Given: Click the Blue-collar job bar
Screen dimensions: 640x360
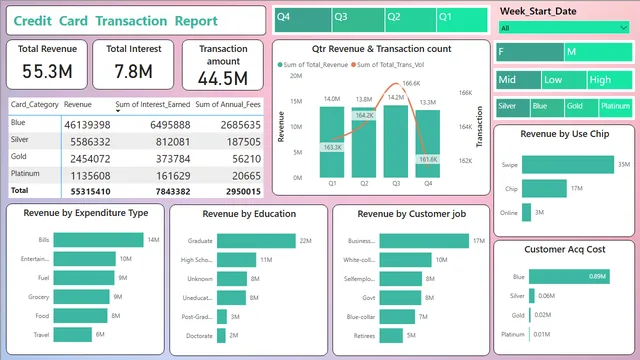Looking at the screenshot, I should click(397, 317).
